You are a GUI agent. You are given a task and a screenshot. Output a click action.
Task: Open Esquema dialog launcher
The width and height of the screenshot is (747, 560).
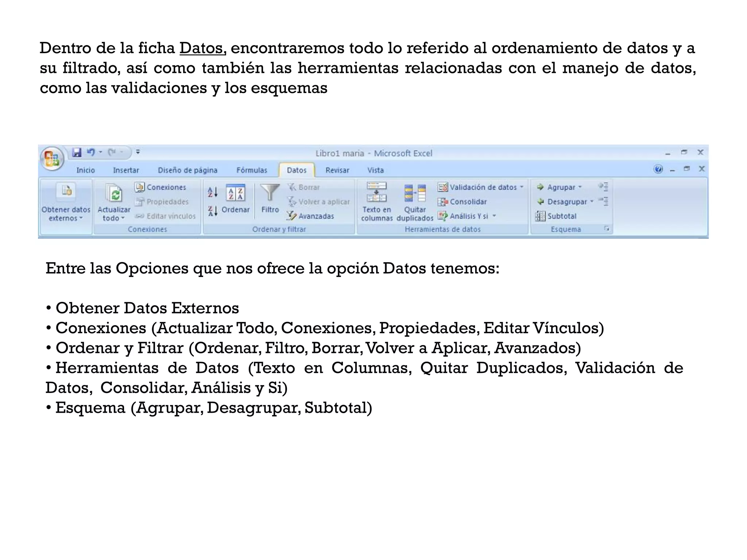pos(607,229)
